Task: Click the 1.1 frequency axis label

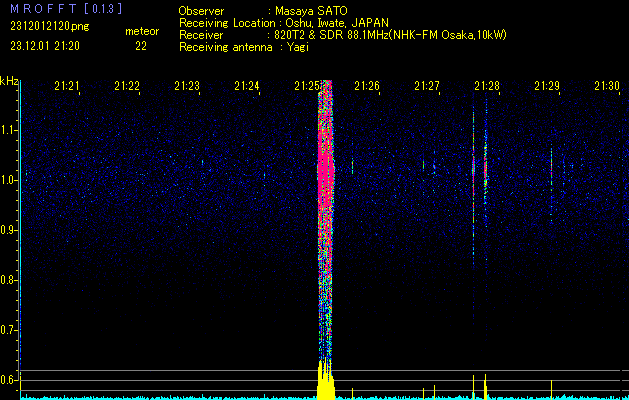Action: click(9, 130)
